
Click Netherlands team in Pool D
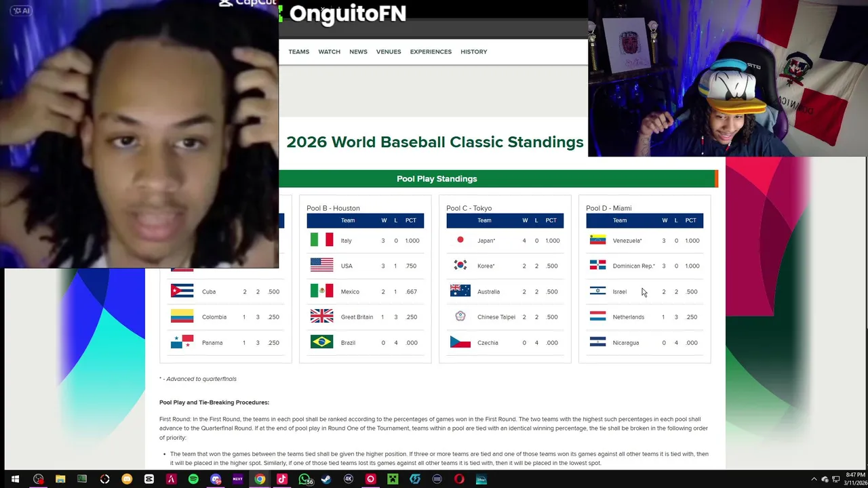[x=628, y=317]
